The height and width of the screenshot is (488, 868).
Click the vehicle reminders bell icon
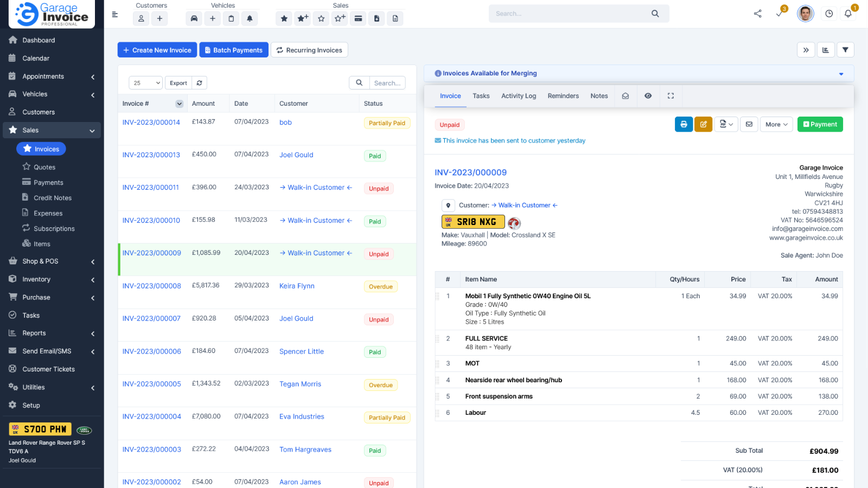[250, 18]
